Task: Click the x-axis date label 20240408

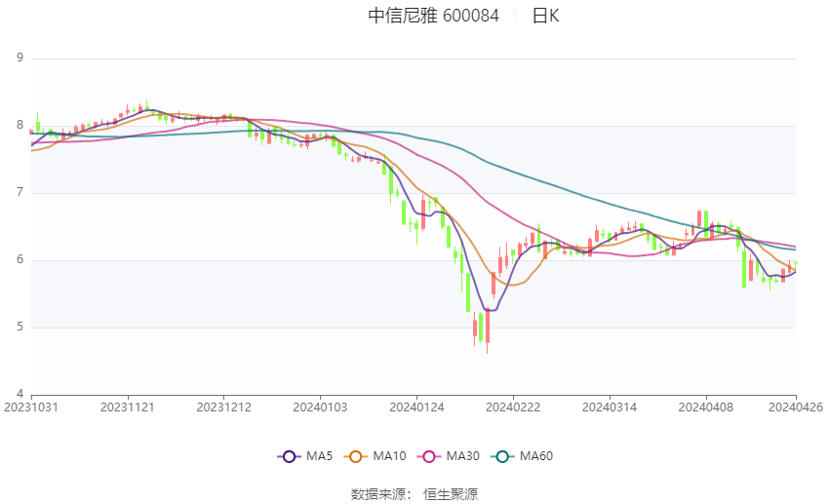Action: coord(706,407)
